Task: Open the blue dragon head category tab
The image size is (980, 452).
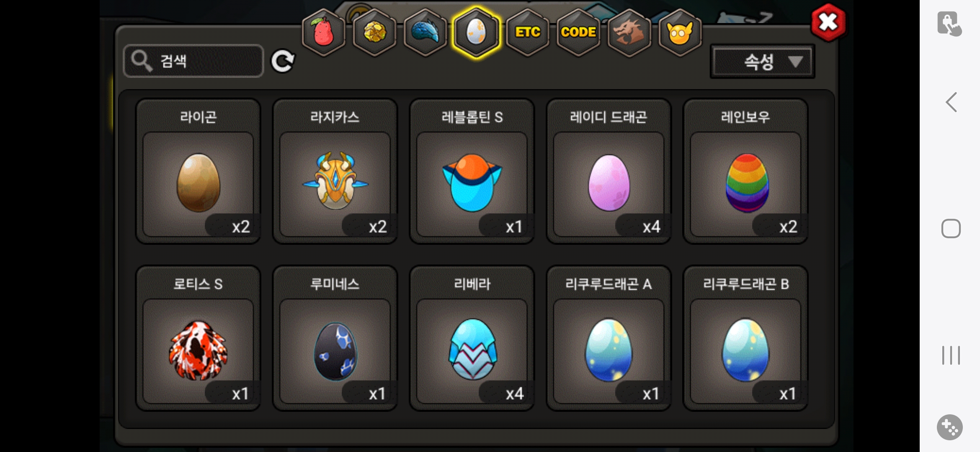Action: (425, 33)
